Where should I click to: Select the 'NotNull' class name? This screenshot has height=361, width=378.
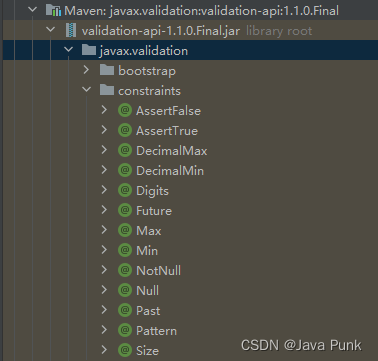[x=159, y=271]
